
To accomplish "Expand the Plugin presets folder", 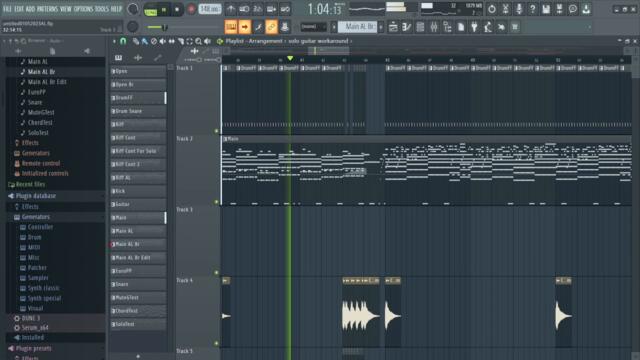I will [33, 349].
